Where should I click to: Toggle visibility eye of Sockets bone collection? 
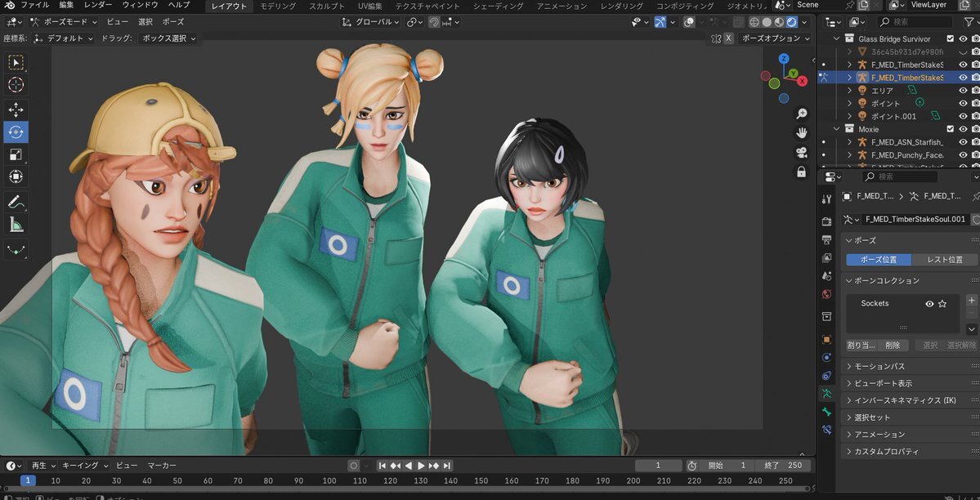pyautogui.click(x=929, y=304)
